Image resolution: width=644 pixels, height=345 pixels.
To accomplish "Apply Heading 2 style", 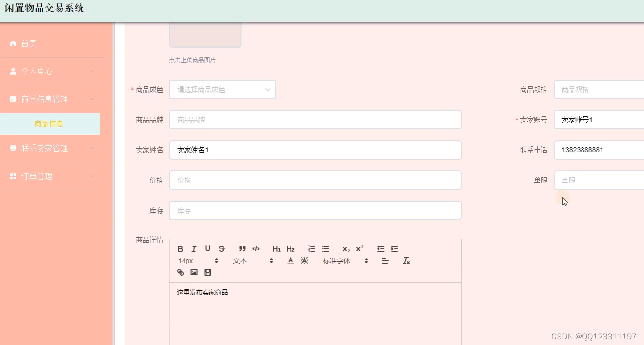I will 291,249.
